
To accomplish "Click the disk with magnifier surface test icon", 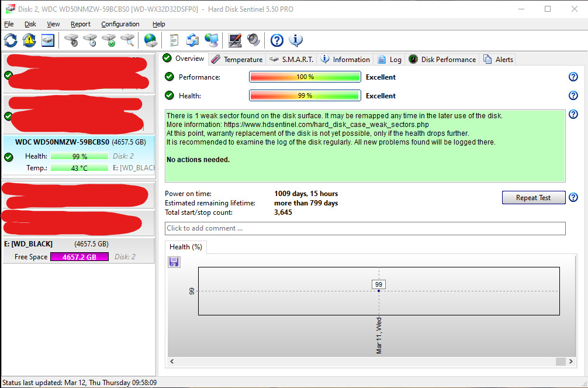I will tap(127, 40).
